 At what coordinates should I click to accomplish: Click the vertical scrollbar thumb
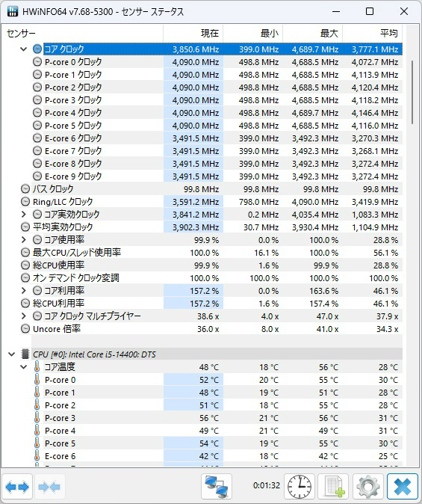(412, 92)
